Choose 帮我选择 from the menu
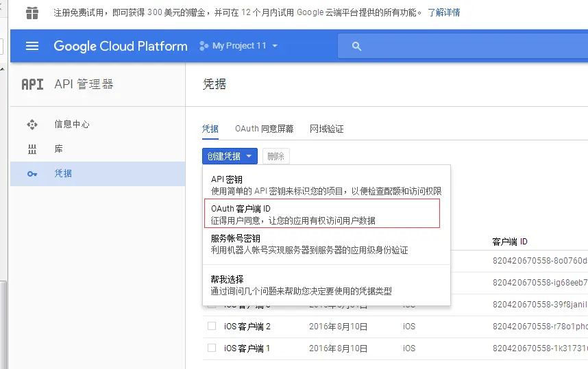This screenshot has width=588, height=369. (x=326, y=285)
